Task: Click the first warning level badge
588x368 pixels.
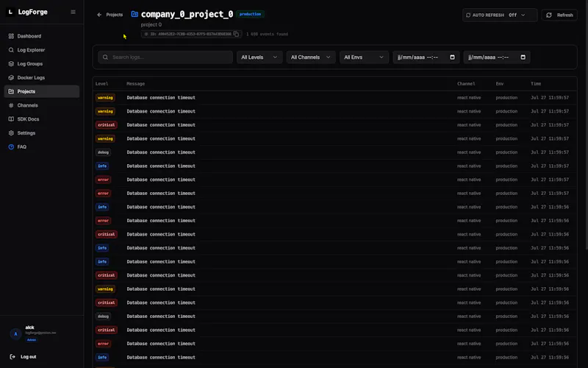Action: (x=105, y=98)
